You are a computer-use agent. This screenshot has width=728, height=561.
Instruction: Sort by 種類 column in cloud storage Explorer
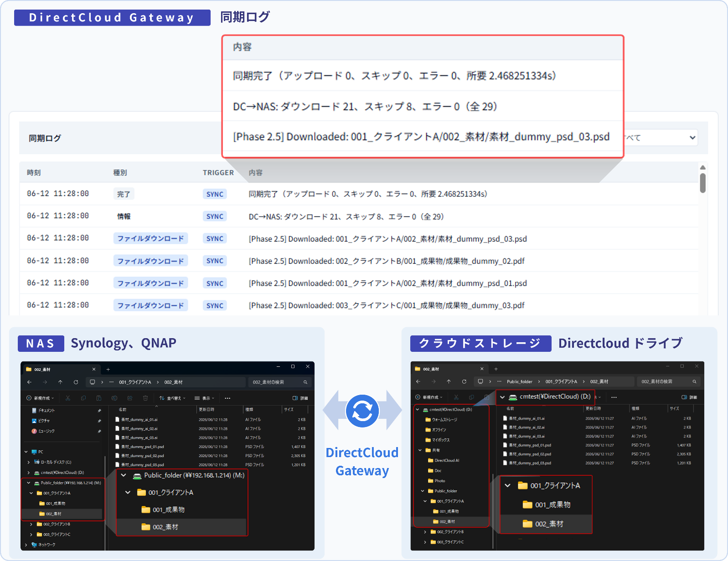pos(635,408)
